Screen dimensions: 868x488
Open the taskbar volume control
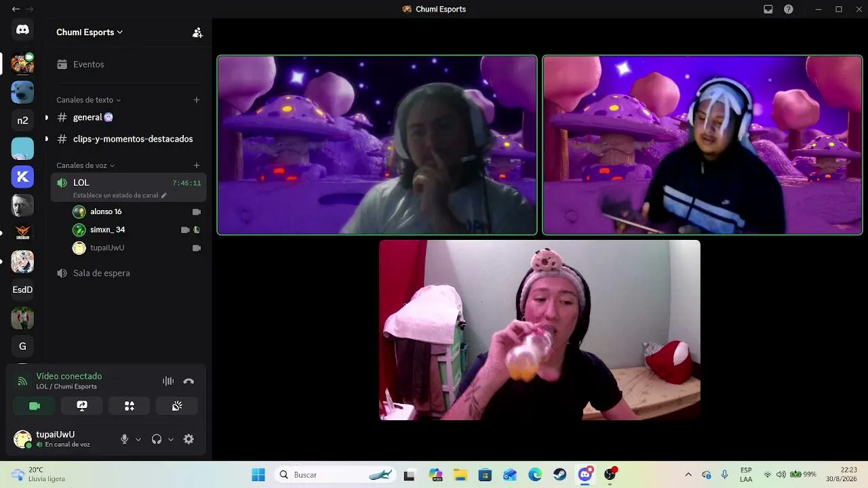[x=781, y=474]
